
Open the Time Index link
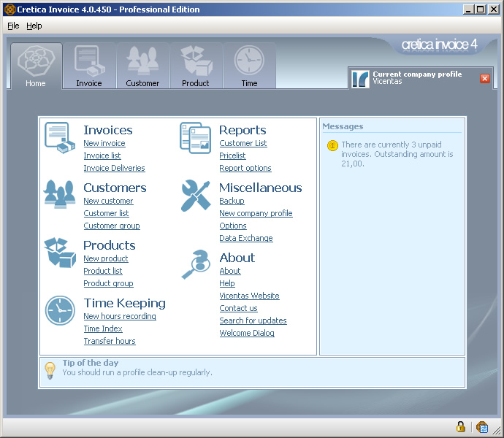tap(103, 328)
